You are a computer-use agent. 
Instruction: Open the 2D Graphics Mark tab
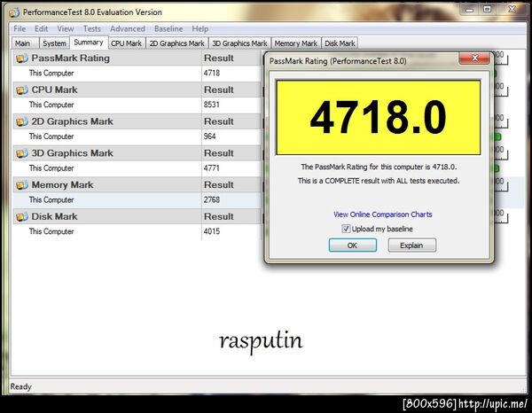tap(176, 43)
